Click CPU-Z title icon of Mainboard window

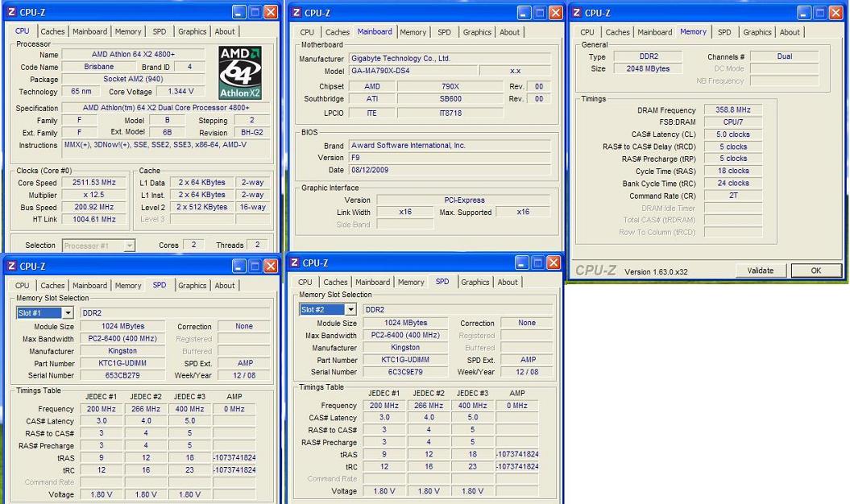pyautogui.click(x=296, y=12)
